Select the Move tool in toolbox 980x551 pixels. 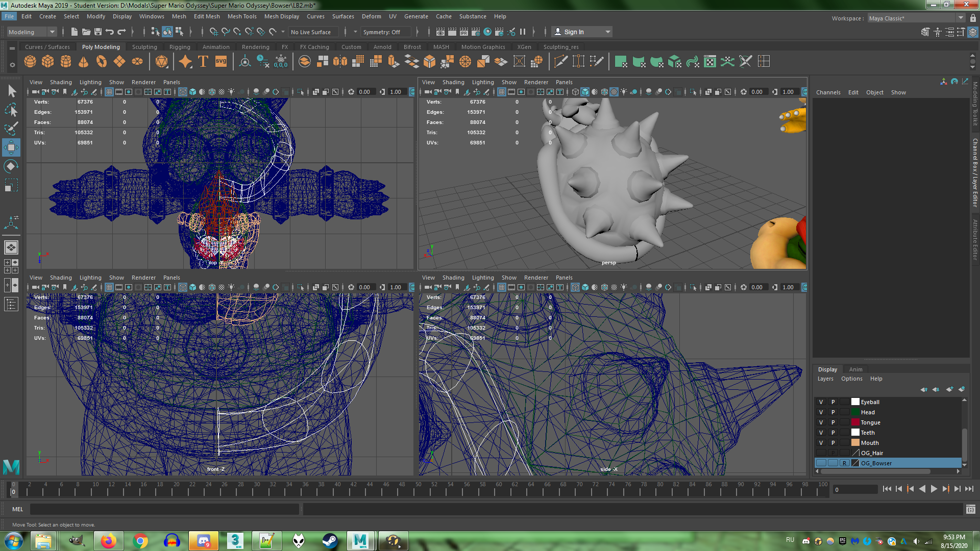[x=11, y=147]
